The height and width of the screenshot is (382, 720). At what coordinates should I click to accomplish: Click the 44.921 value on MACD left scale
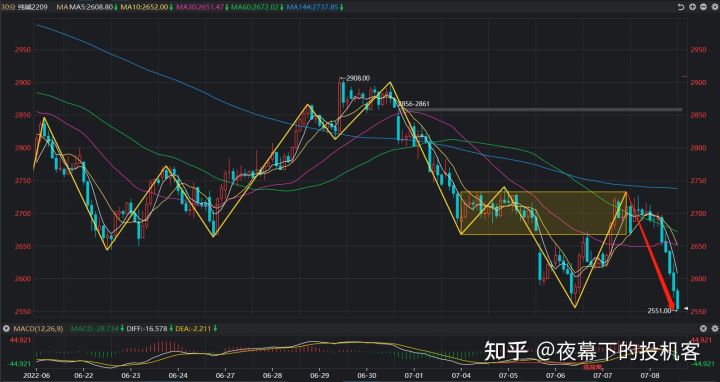19,340
